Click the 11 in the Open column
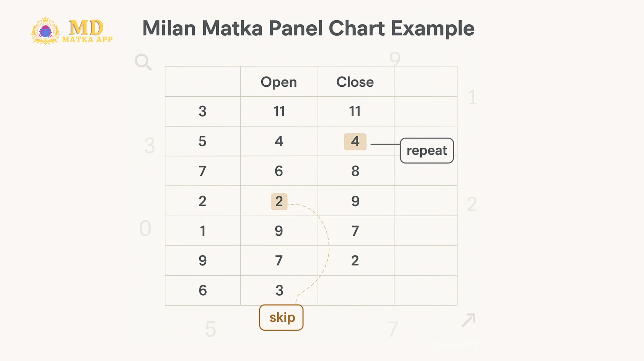This screenshot has width=644, height=361. [279, 111]
